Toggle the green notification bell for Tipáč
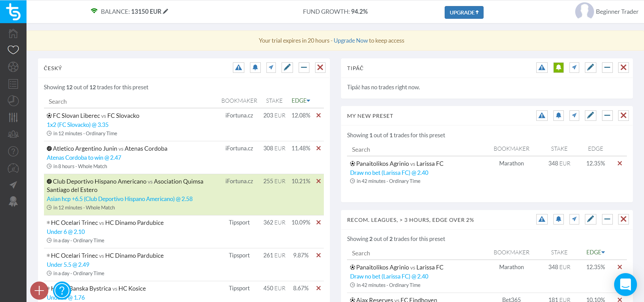Screen dimensions: 644x302 click(558, 68)
